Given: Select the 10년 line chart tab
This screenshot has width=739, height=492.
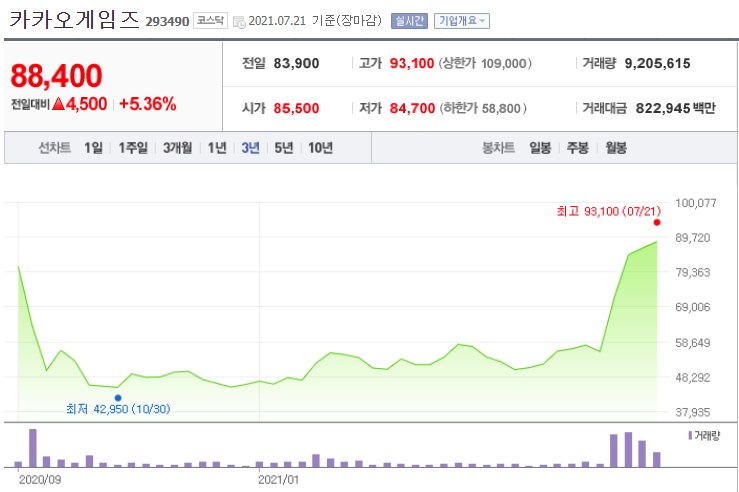Looking at the screenshot, I should coord(320,148).
